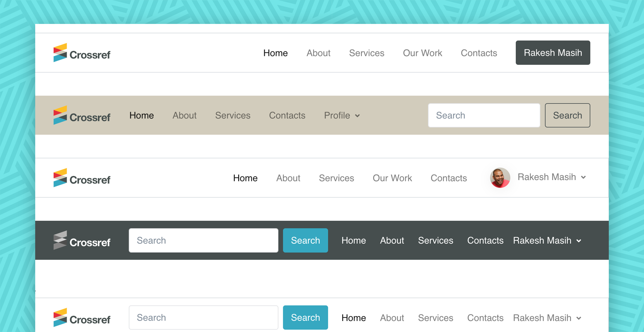Select Services in the beige navbar
This screenshot has width=644, height=332.
click(233, 116)
